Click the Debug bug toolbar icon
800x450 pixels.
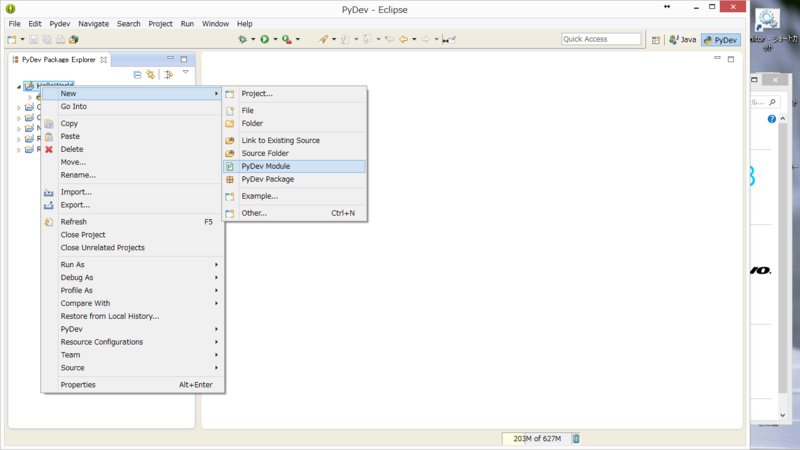[242, 39]
